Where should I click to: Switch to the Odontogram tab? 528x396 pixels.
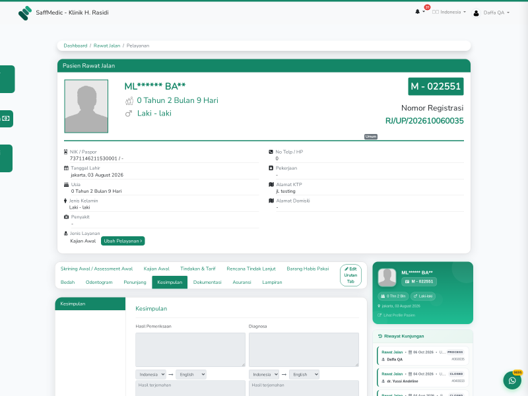pos(99,282)
